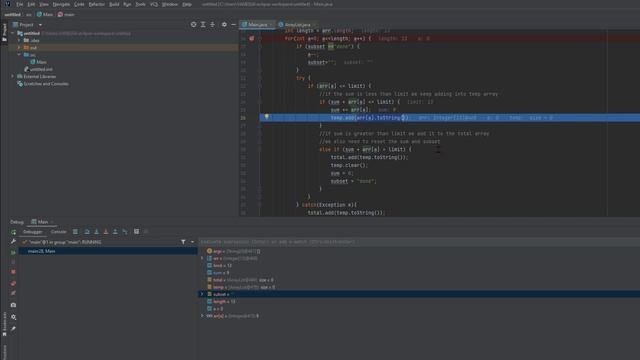
Task: Open the File menu
Action: tap(20, 4)
